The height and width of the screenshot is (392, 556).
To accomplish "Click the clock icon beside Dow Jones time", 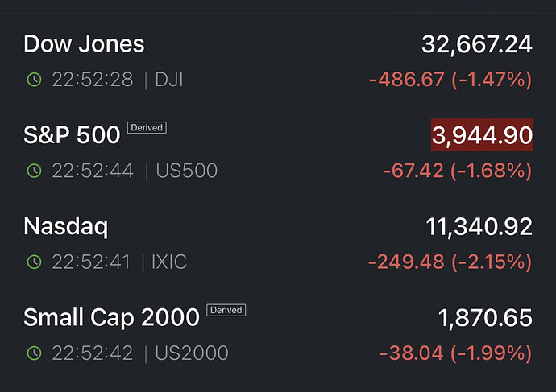I will point(34,80).
